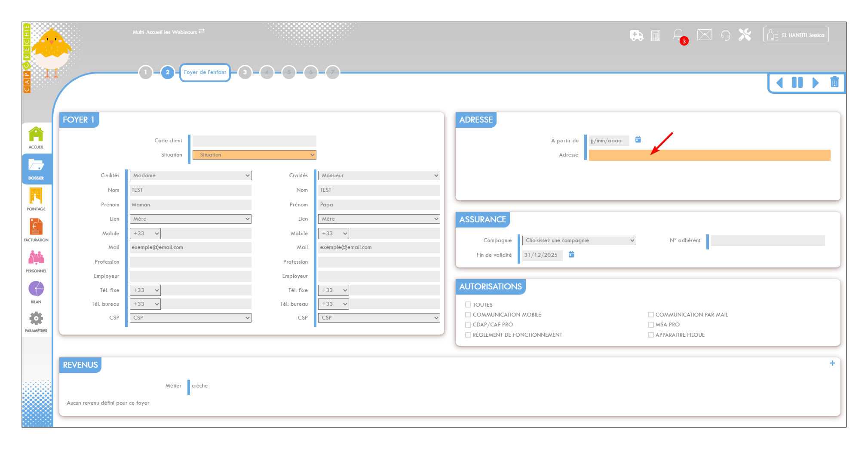
Task: Open the calculator icon in header
Action: 656,35
